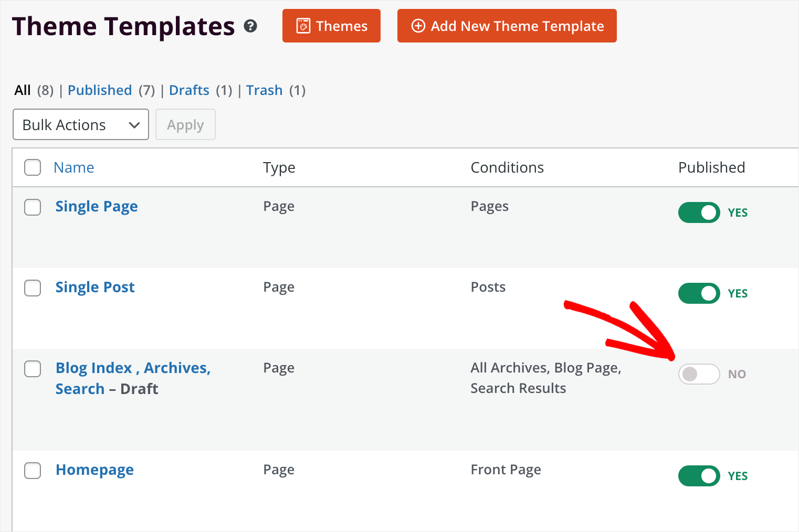This screenshot has height=532, width=799.
Task: Filter by Published templates
Action: (x=100, y=90)
